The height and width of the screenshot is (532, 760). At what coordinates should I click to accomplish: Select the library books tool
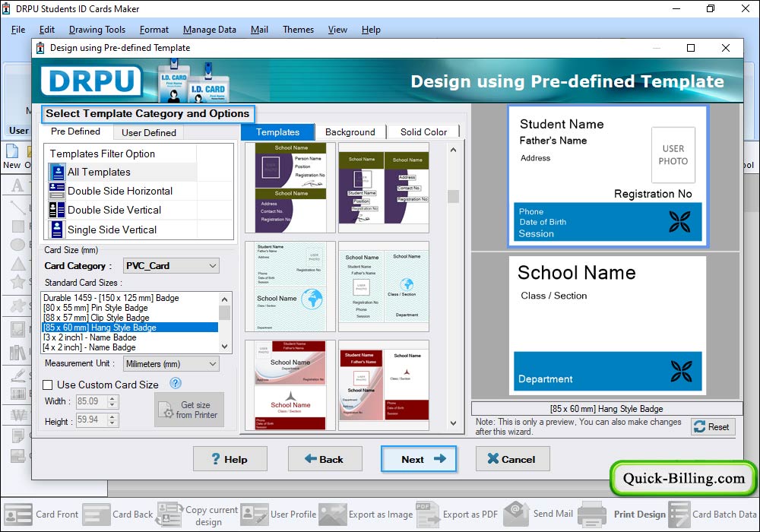coord(18,352)
